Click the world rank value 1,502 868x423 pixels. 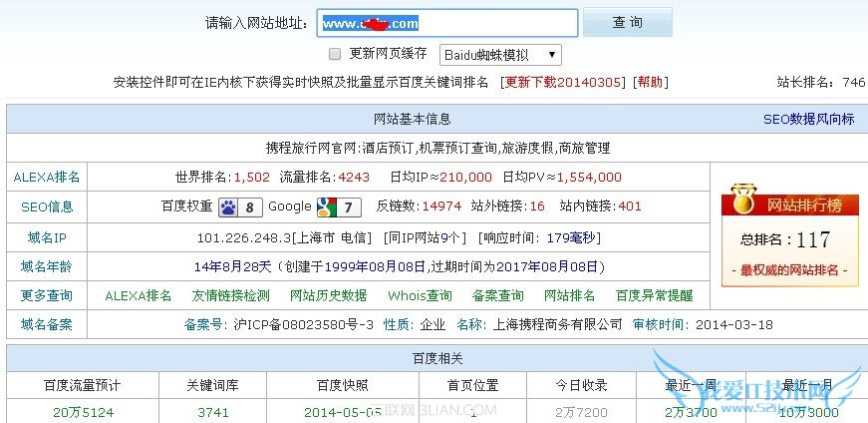(252, 178)
